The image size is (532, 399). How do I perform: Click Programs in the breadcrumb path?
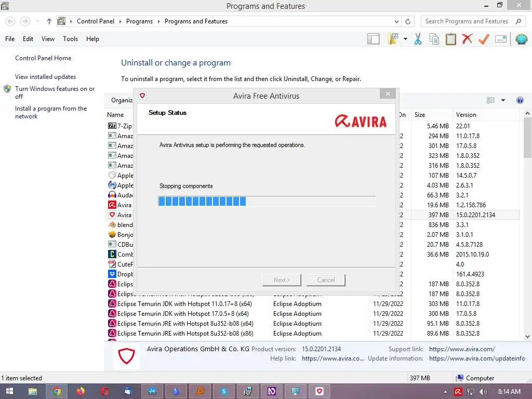tap(139, 21)
